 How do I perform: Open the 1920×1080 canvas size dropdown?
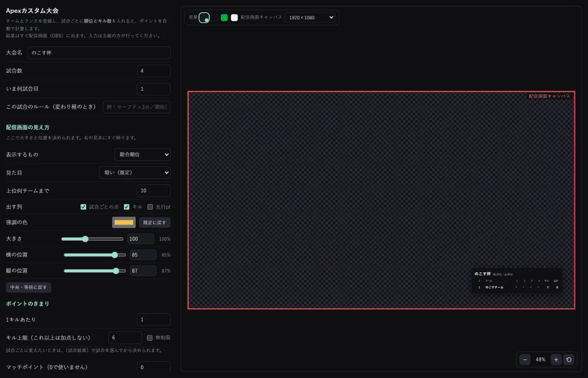310,18
